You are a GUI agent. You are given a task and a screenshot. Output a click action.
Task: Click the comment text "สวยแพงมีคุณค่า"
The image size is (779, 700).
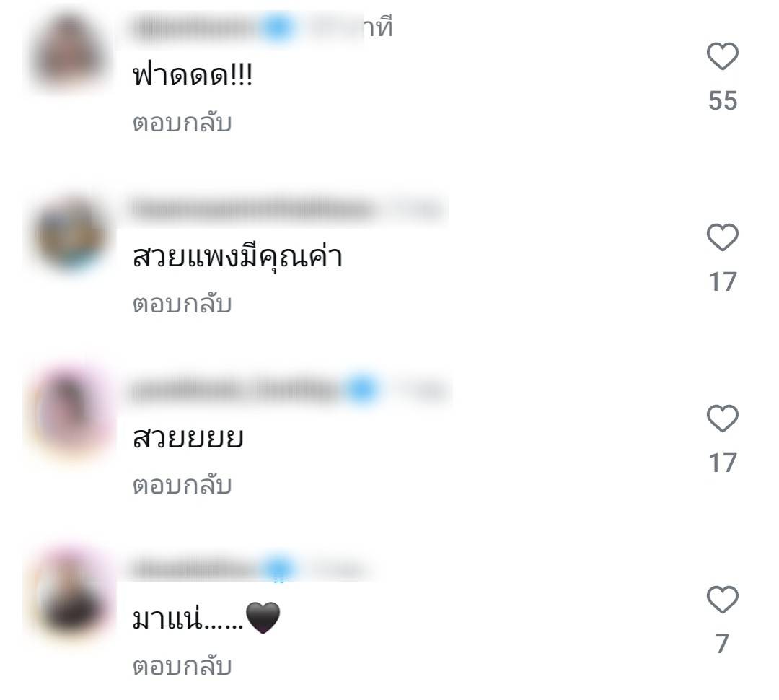tap(237, 256)
